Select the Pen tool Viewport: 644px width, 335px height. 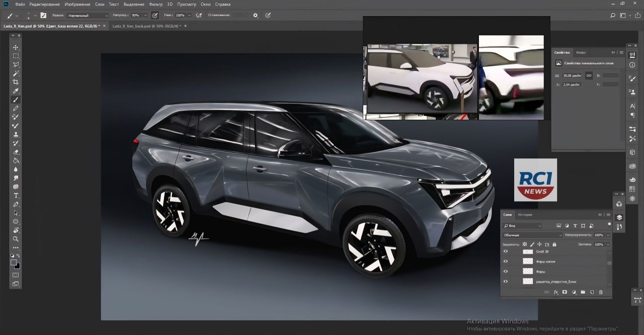tap(16, 204)
